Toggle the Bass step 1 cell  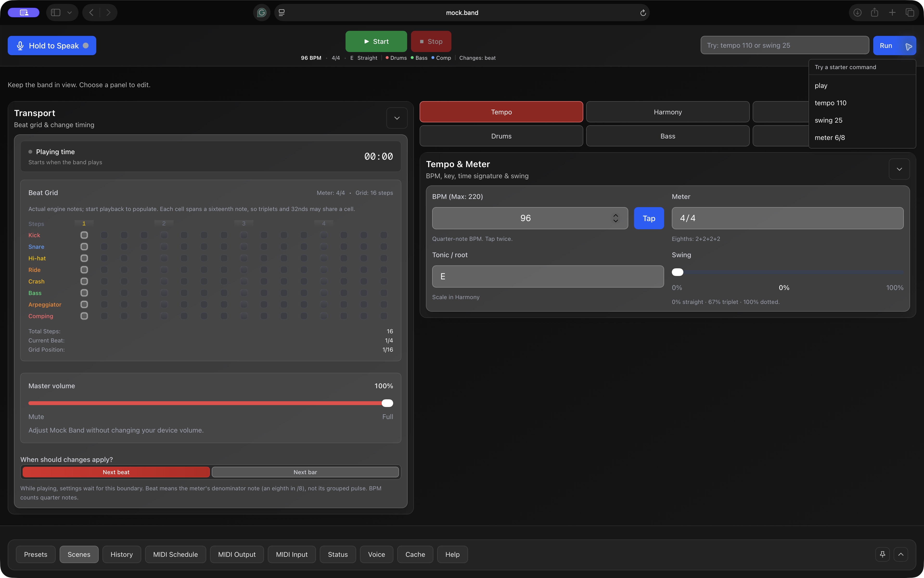click(x=84, y=293)
